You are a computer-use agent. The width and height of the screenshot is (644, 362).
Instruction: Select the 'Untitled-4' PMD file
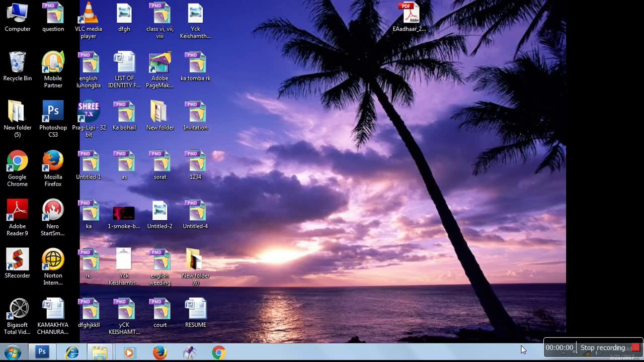pos(196,215)
